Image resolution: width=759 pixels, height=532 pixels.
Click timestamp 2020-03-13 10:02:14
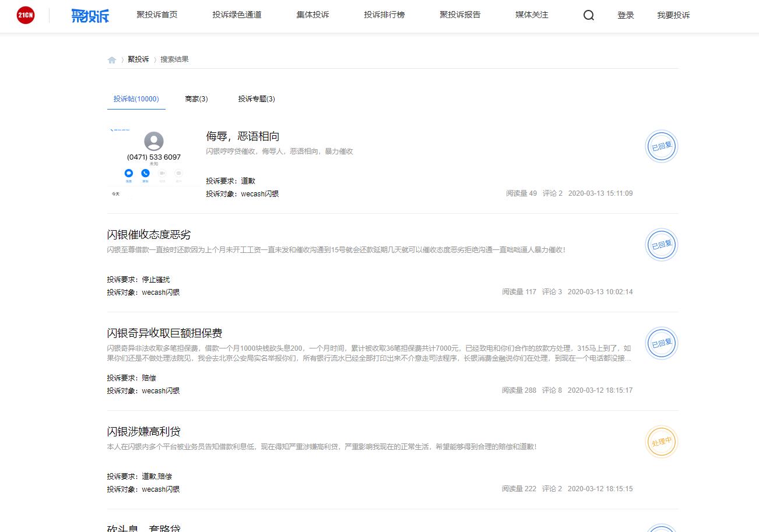pyautogui.click(x=600, y=292)
